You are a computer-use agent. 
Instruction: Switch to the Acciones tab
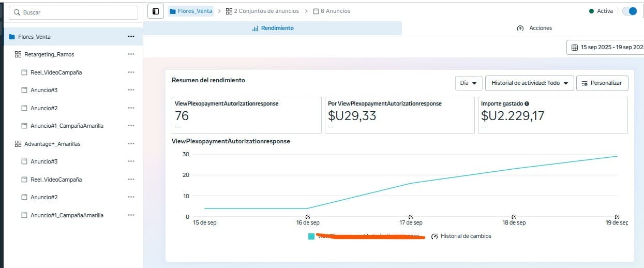(534, 28)
